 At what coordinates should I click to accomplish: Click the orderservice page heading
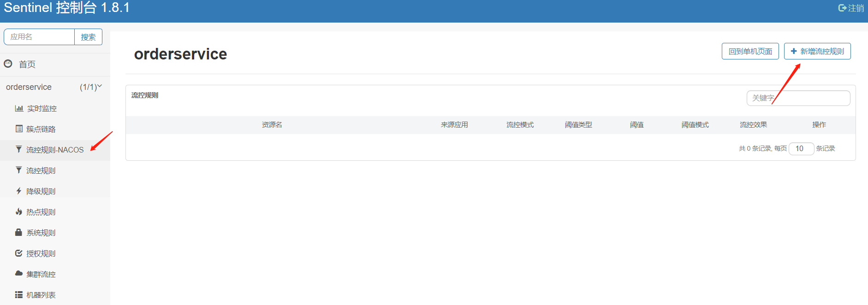pyautogui.click(x=180, y=54)
